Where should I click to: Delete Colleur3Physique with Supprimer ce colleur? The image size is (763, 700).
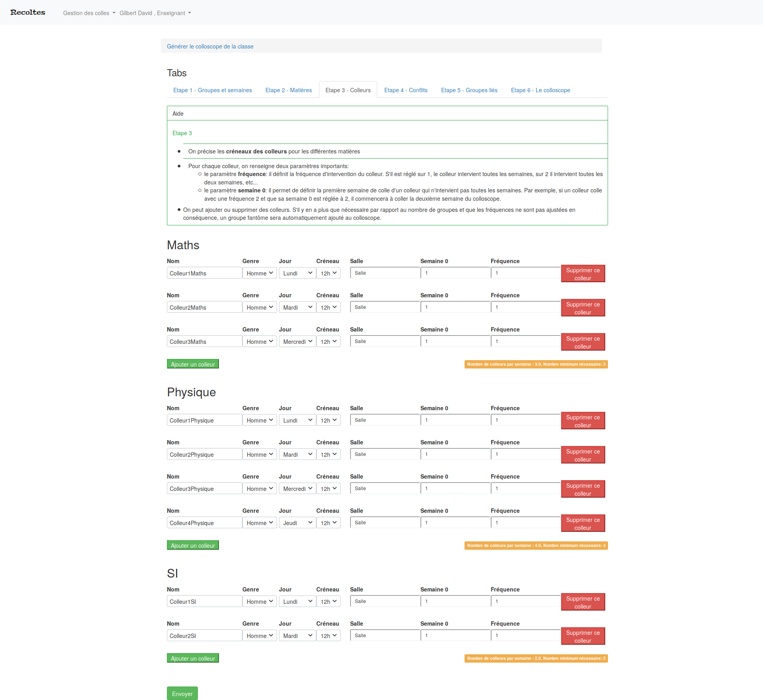(583, 489)
